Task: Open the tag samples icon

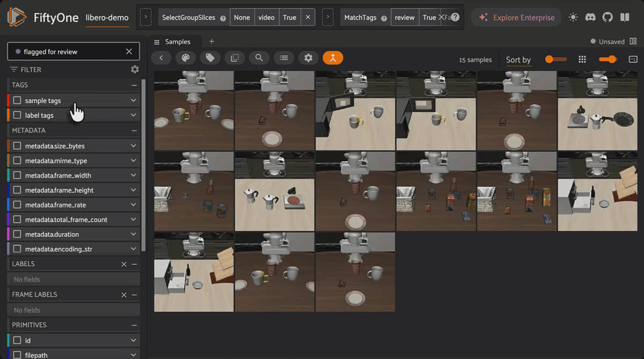Action: 210,58
